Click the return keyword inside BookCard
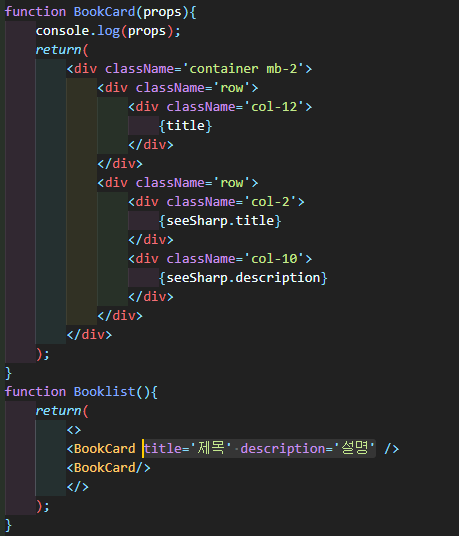Viewport: 459px width, 536px height. point(58,50)
